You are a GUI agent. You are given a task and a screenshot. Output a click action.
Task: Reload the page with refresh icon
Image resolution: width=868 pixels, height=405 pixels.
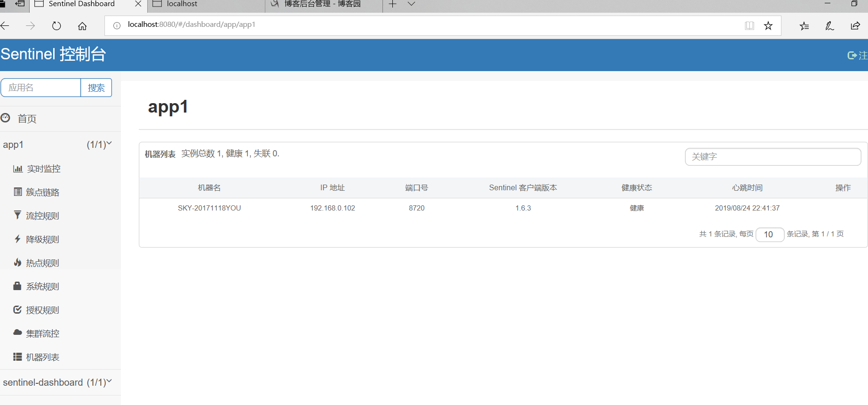click(56, 26)
